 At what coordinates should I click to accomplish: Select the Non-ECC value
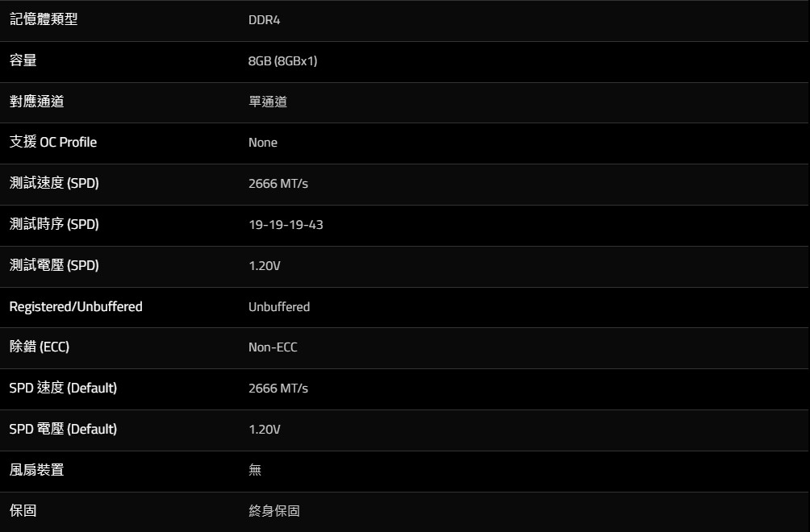(x=273, y=347)
